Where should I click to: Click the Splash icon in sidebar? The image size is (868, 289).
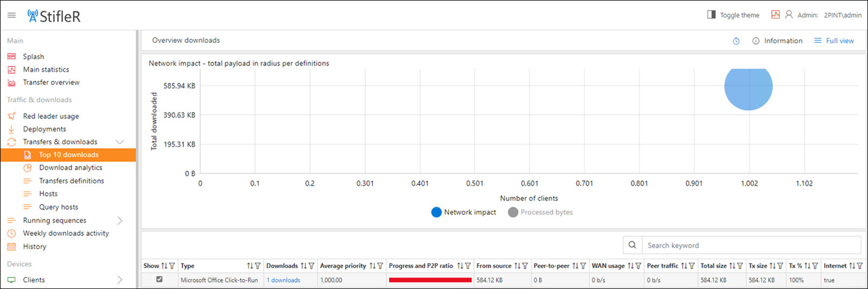(x=11, y=56)
